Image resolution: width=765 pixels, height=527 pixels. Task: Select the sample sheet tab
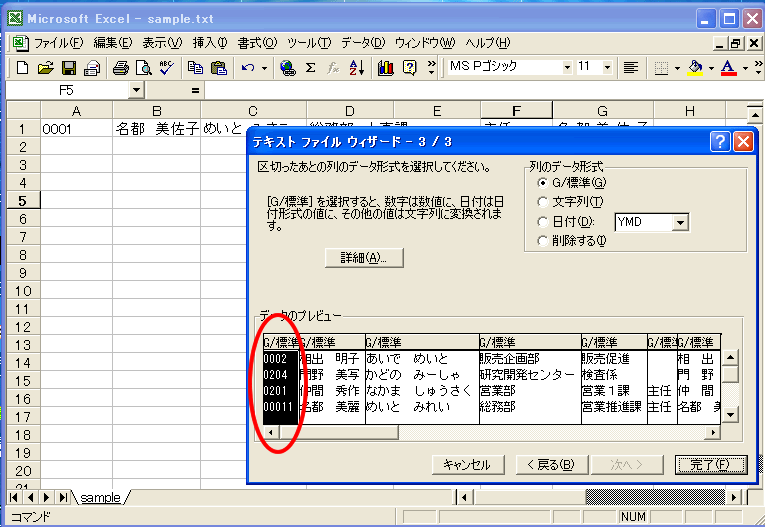(100, 498)
